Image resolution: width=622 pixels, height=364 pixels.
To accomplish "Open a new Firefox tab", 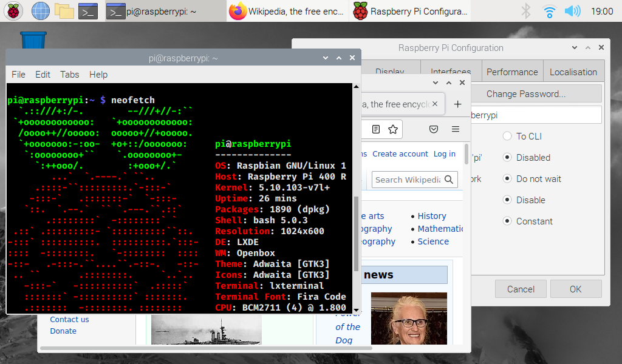I will [x=458, y=104].
